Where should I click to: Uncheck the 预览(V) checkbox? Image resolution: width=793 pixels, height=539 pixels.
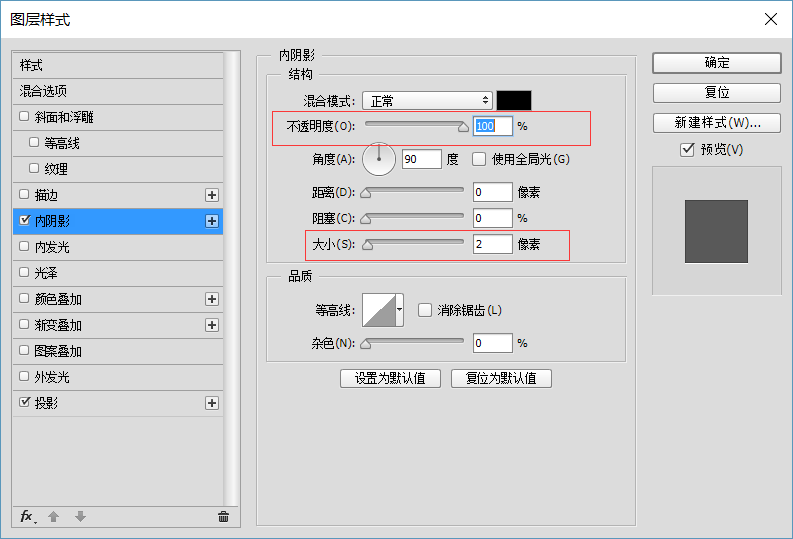click(687, 150)
